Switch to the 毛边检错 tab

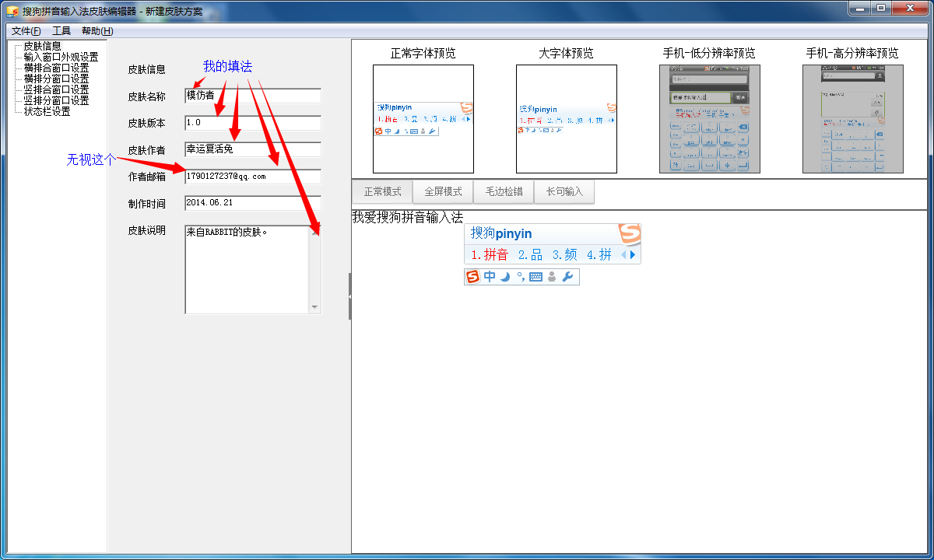point(504,192)
